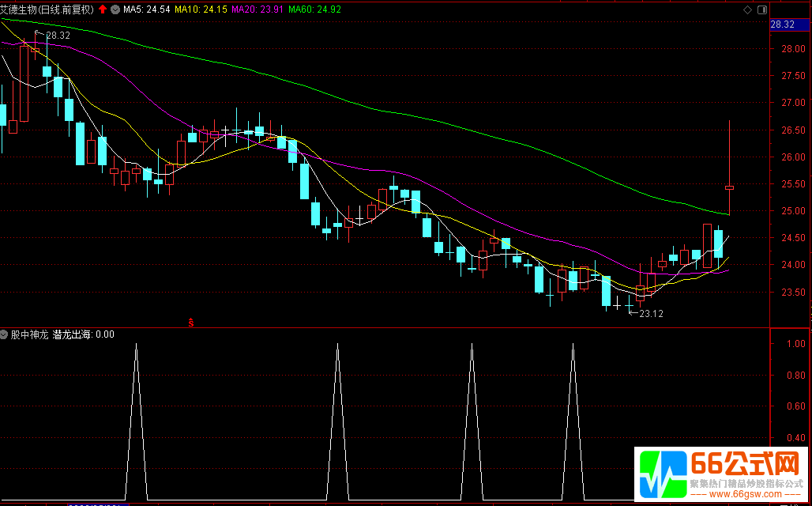This screenshot has width=812, height=506.
Task: Click the 27.50 price axis label
Action: click(x=794, y=76)
